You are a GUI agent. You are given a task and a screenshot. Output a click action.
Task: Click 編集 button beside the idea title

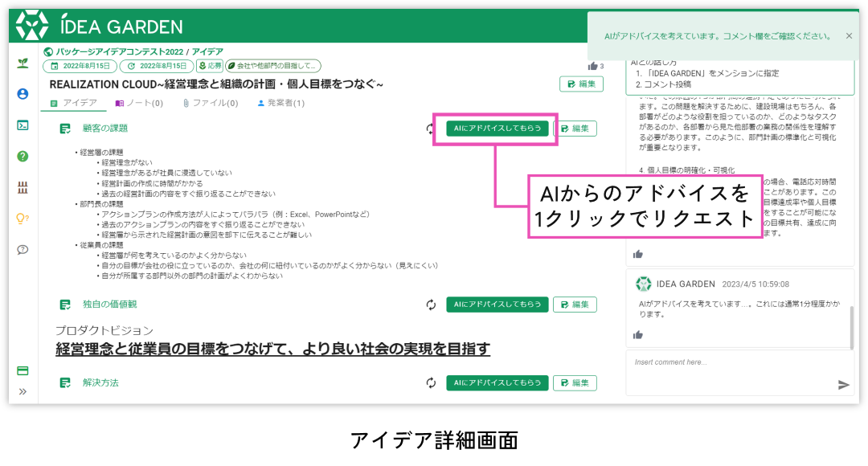point(581,84)
